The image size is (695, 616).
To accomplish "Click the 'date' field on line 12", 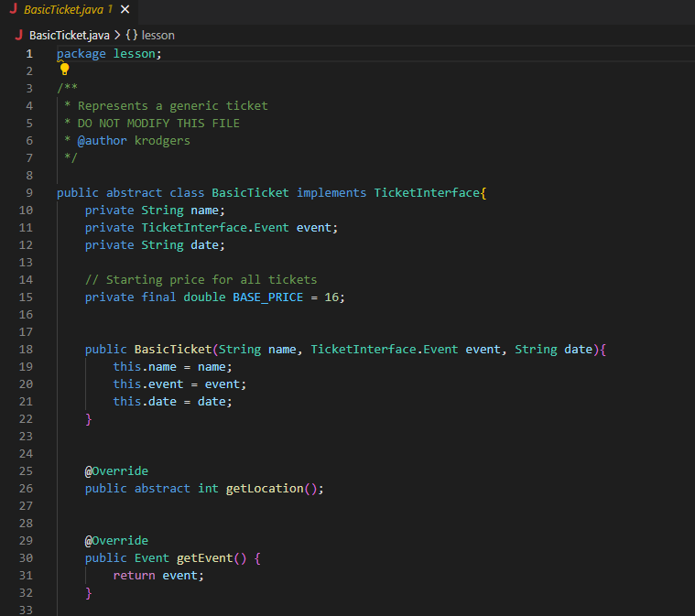I will (204, 245).
